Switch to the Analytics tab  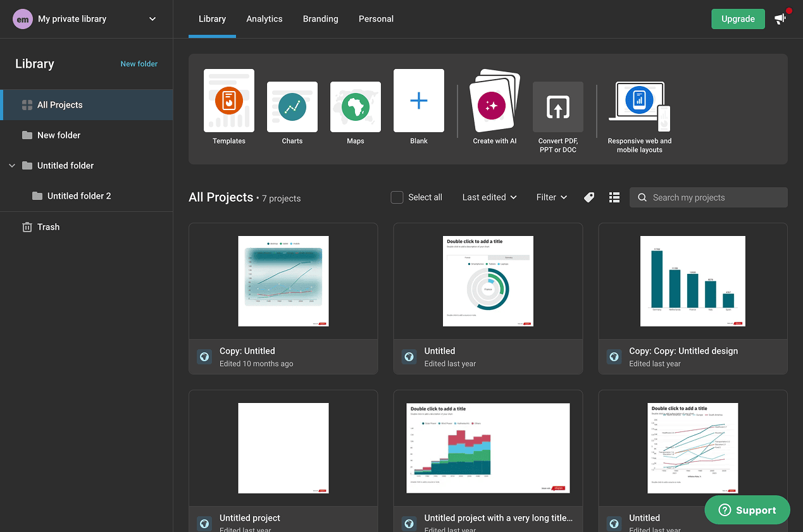coord(265,19)
